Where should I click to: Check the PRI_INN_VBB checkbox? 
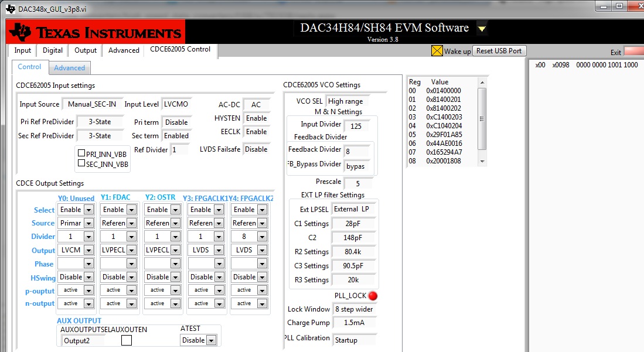81,153
